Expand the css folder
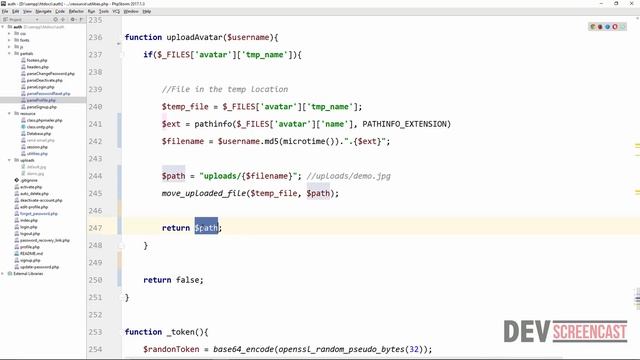This screenshot has height=360, width=640. 9,33
